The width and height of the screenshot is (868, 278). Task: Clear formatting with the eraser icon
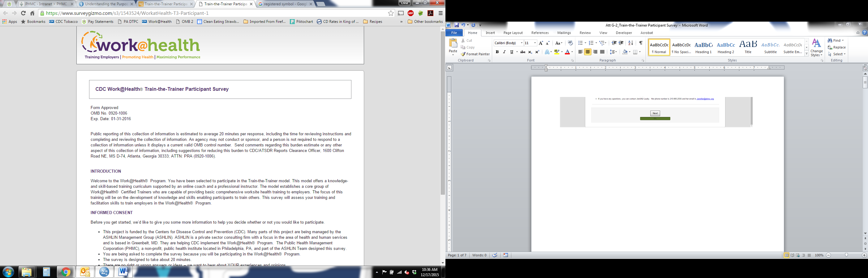(x=570, y=43)
